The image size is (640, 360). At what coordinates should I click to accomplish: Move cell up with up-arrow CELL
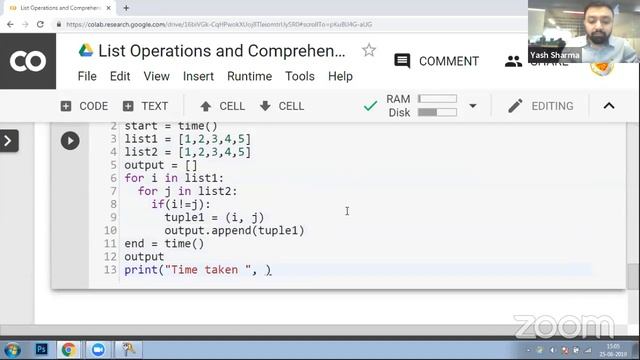click(x=222, y=106)
